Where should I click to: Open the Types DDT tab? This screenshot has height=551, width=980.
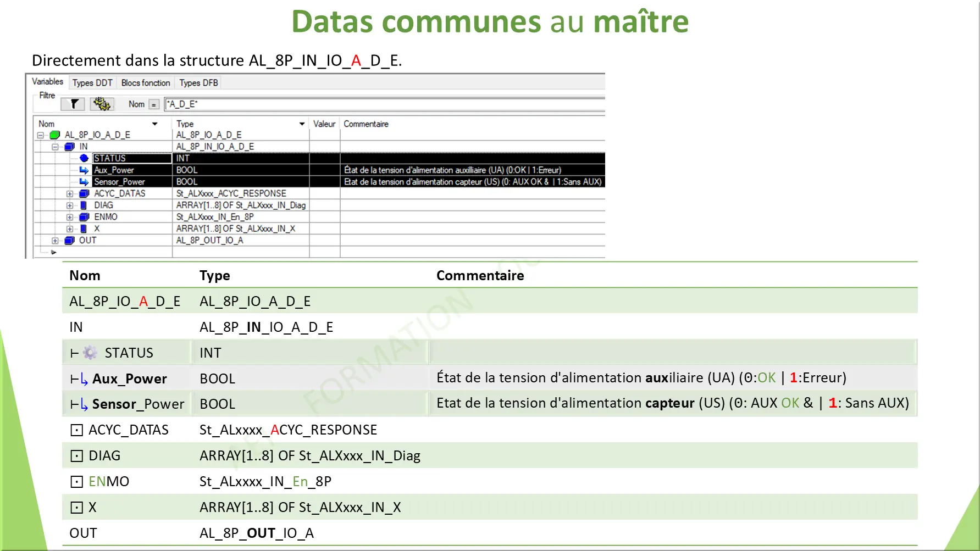tap(92, 83)
